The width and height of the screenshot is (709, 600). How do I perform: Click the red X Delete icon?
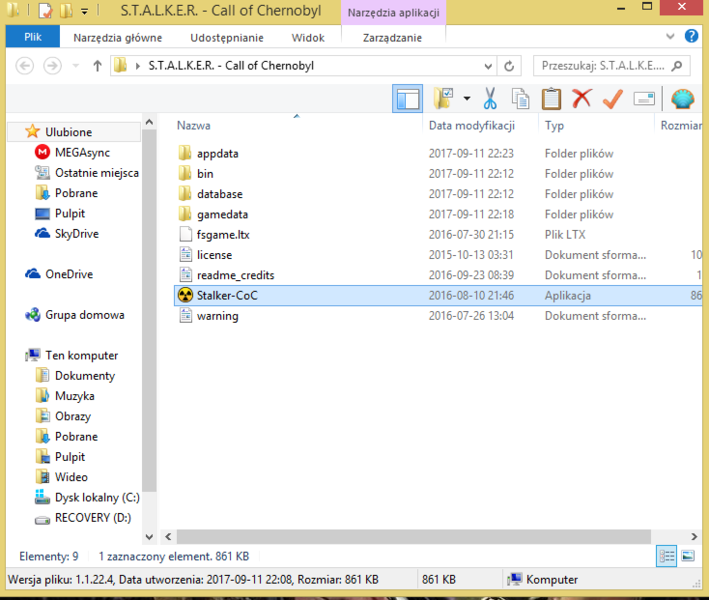[x=581, y=98]
